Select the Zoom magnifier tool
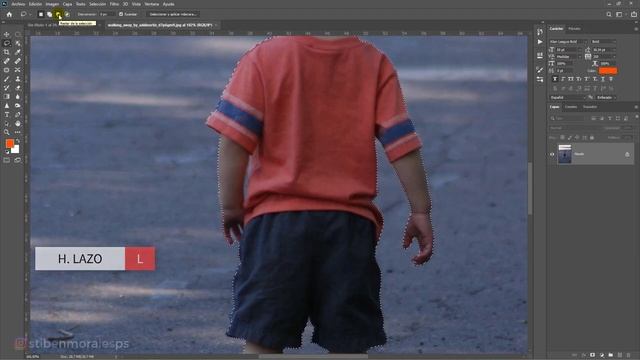The width and height of the screenshot is (640, 360). click(7, 132)
